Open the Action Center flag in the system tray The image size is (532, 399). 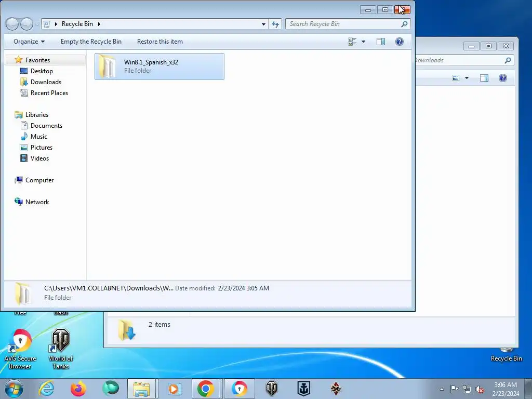[454, 389]
